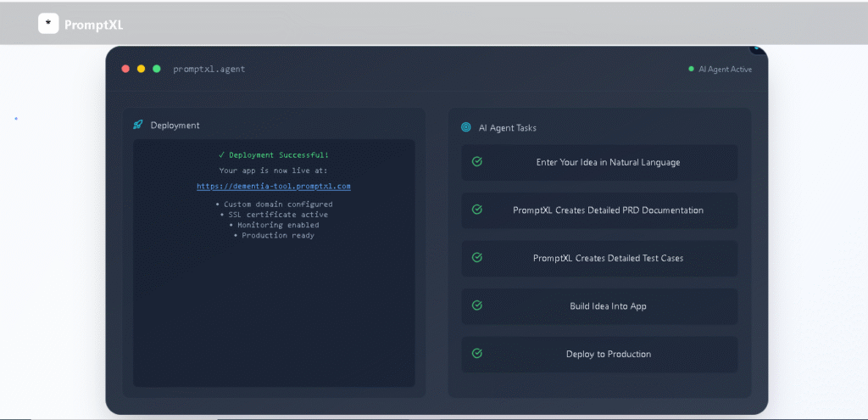Click the red window dot
The height and width of the screenshot is (420, 868).
click(x=125, y=69)
